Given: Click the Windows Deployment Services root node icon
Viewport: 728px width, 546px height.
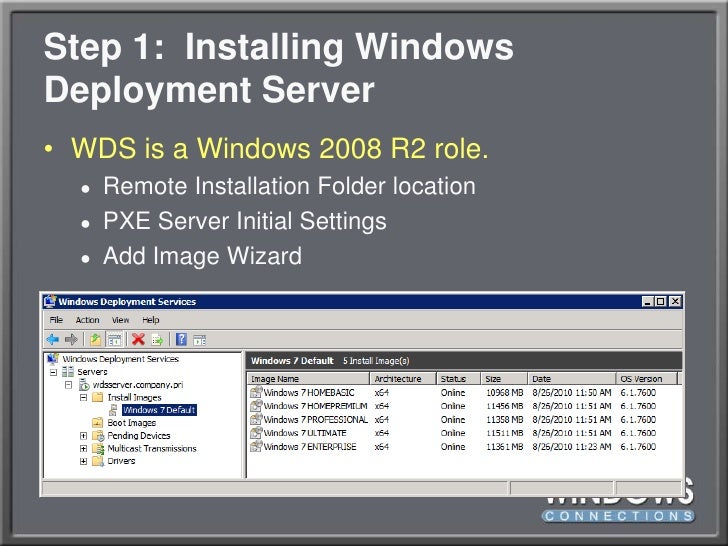Looking at the screenshot, I should (53, 359).
